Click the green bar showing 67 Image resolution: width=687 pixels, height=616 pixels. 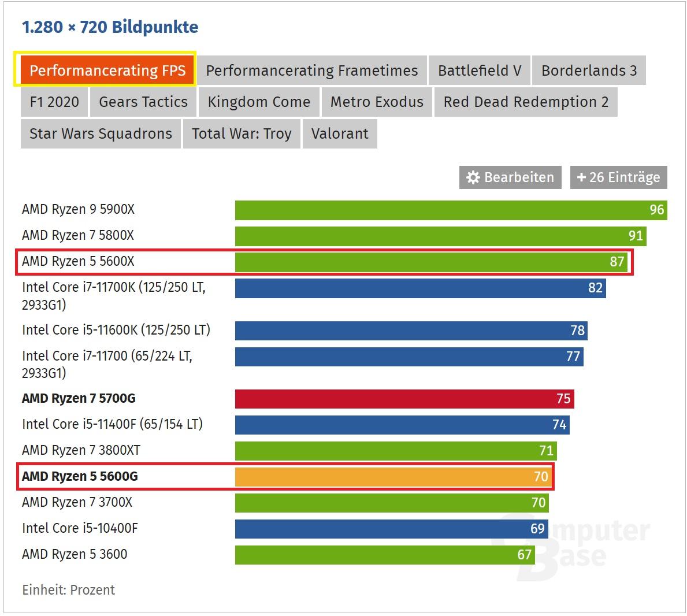tap(385, 555)
